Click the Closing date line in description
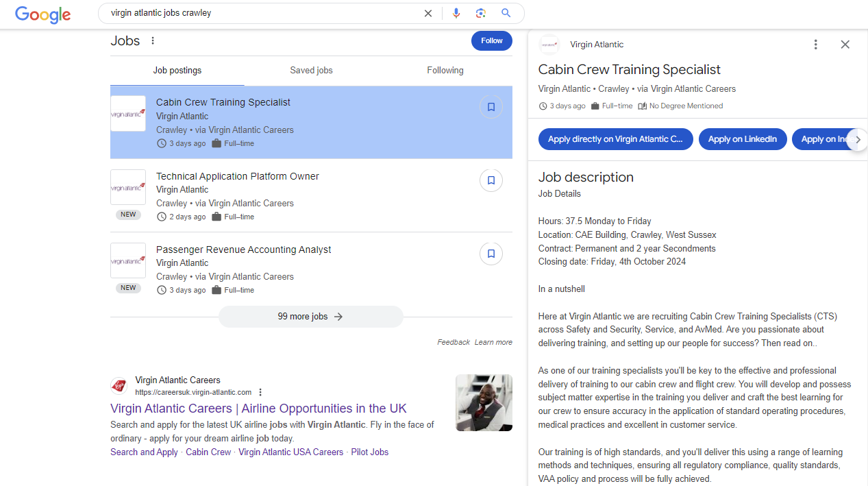The width and height of the screenshot is (868, 486). tap(612, 261)
